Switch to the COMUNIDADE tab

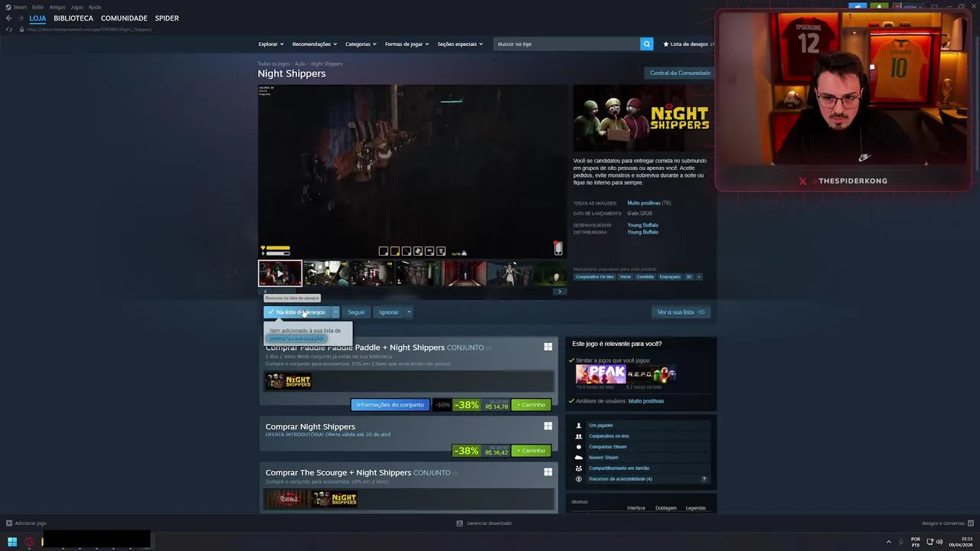tap(124, 18)
